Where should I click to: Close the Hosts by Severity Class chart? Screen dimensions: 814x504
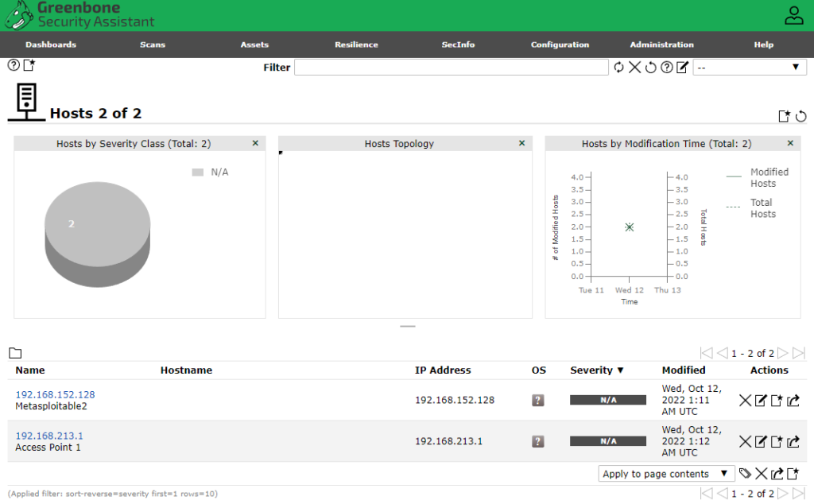(x=255, y=143)
